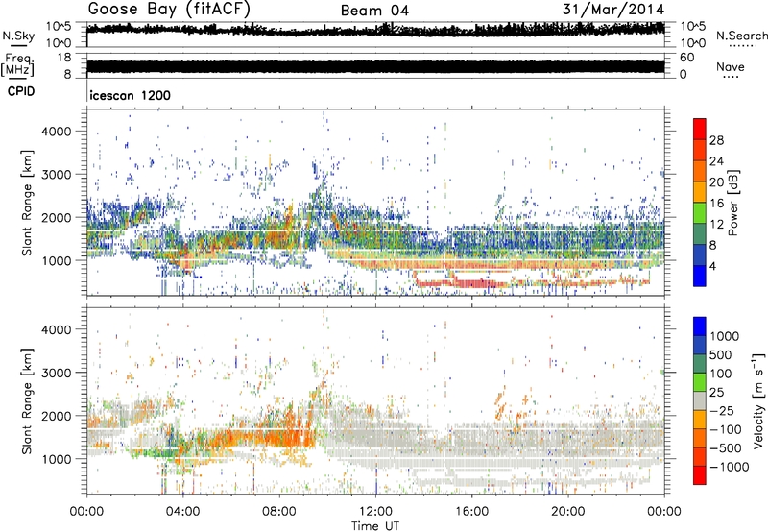The image size is (768, 532).
Task: Click the gray band of the Velocity color bar
Action: pos(700,400)
